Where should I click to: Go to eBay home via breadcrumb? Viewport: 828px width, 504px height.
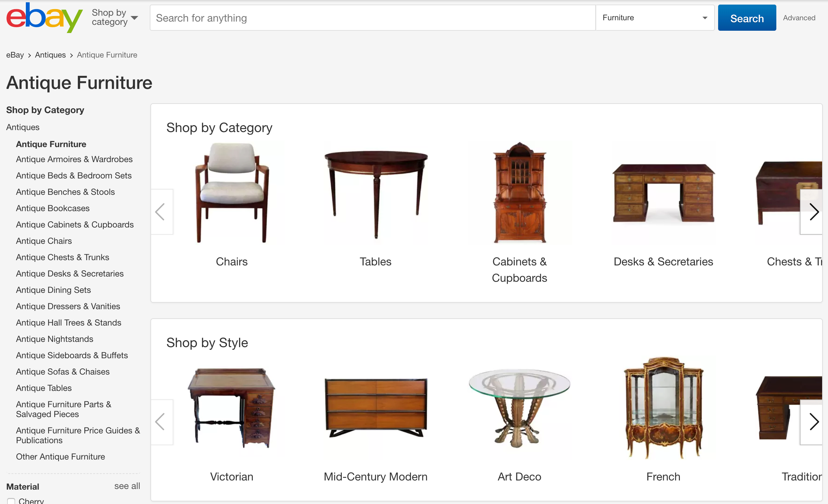coord(15,55)
